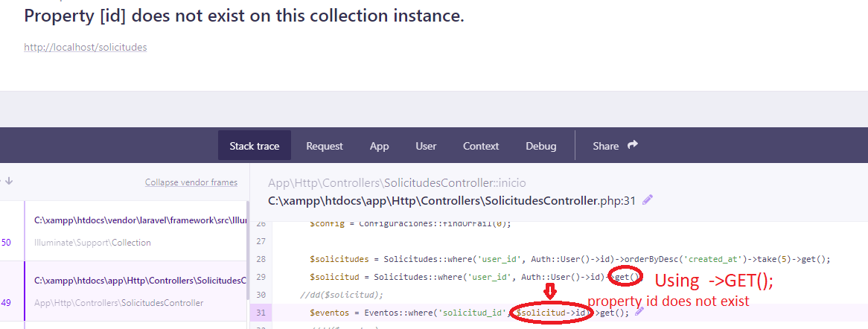
Task: Switch to the Debug tab
Action: click(x=541, y=146)
